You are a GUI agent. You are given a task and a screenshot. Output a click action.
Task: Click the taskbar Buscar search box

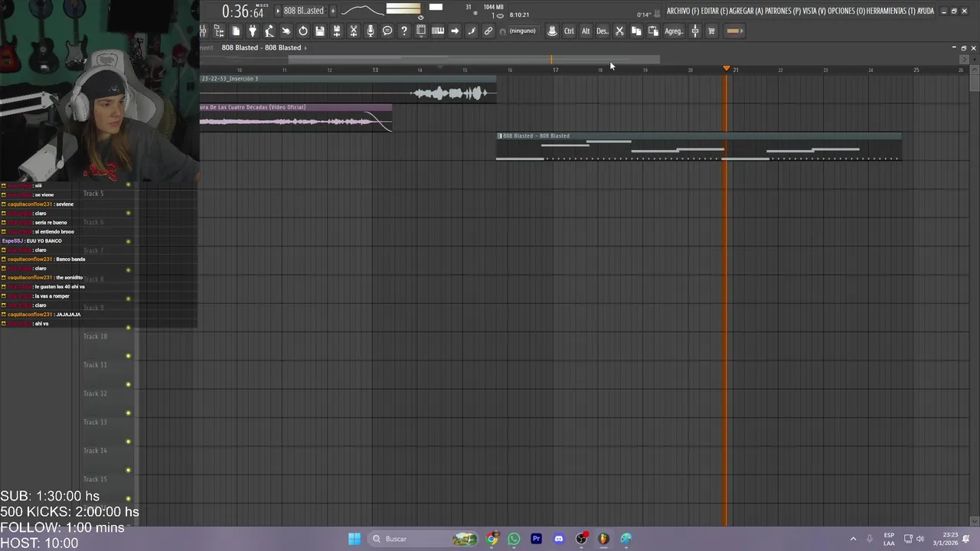point(423,539)
